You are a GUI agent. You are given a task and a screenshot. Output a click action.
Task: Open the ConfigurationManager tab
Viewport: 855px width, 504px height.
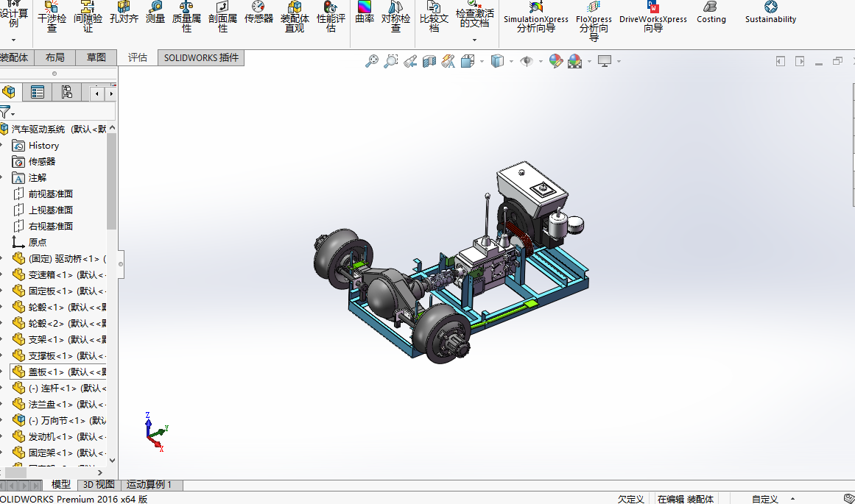coord(66,92)
